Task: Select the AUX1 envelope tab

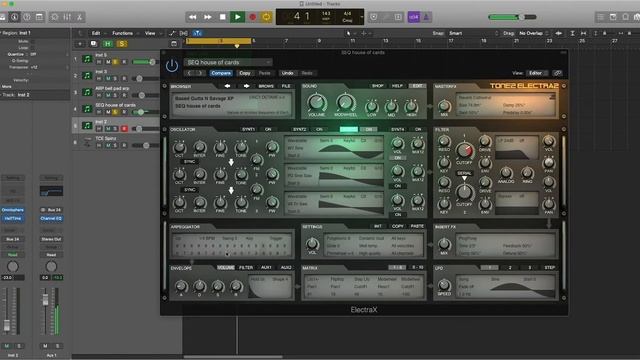Action: 266,268
